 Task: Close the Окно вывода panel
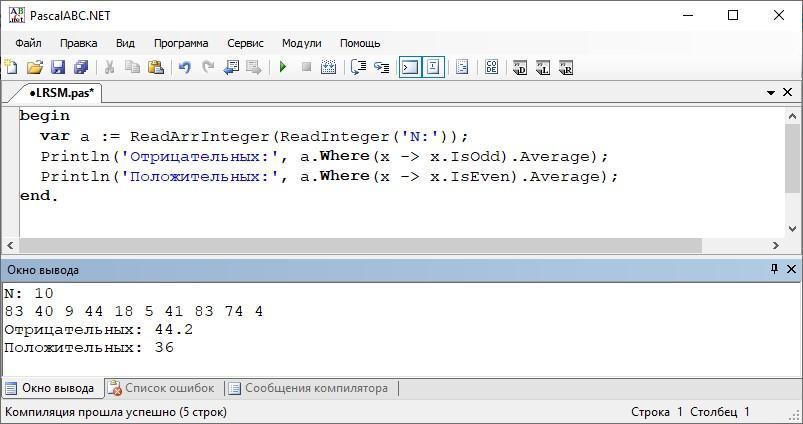click(791, 269)
